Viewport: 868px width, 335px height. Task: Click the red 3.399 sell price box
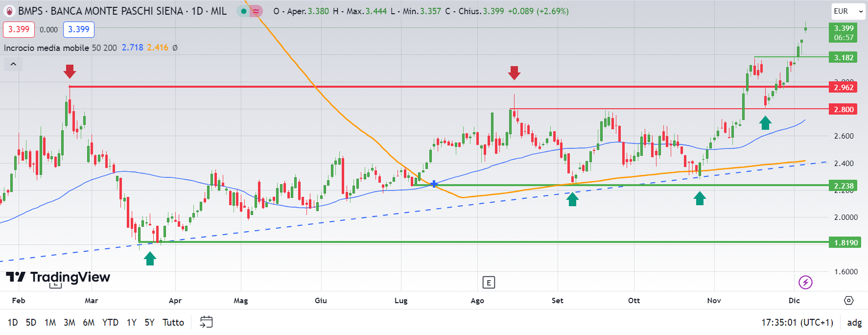pyautogui.click(x=19, y=29)
